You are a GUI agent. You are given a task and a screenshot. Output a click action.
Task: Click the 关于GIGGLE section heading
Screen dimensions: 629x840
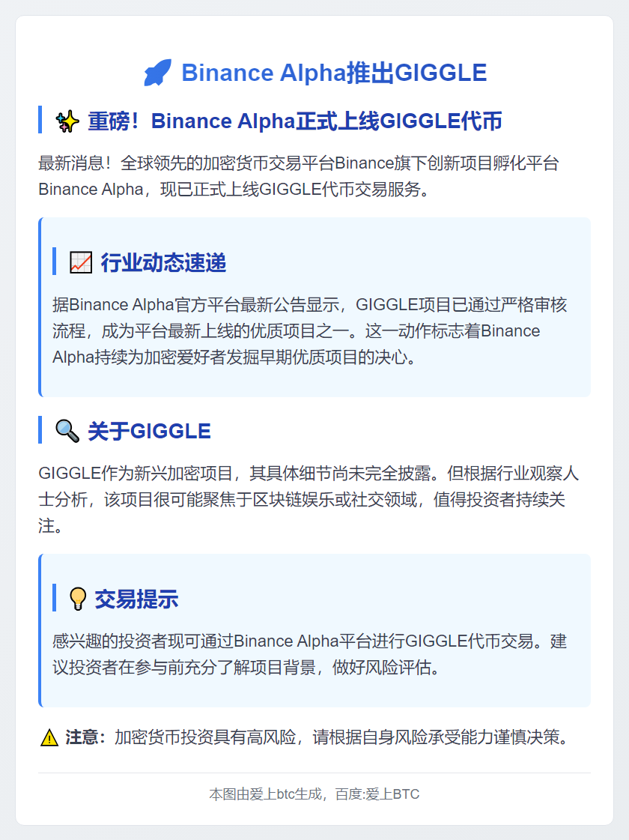[x=149, y=431]
